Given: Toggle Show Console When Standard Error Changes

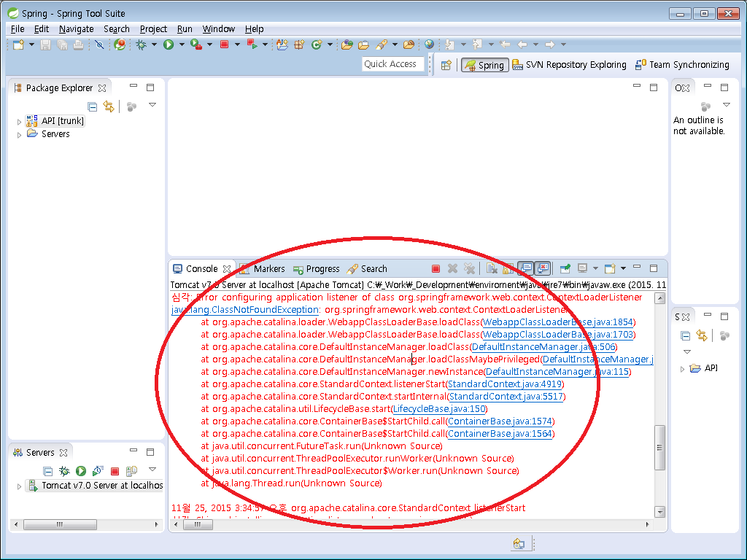Looking at the screenshot, I should (x=543, y=269).
